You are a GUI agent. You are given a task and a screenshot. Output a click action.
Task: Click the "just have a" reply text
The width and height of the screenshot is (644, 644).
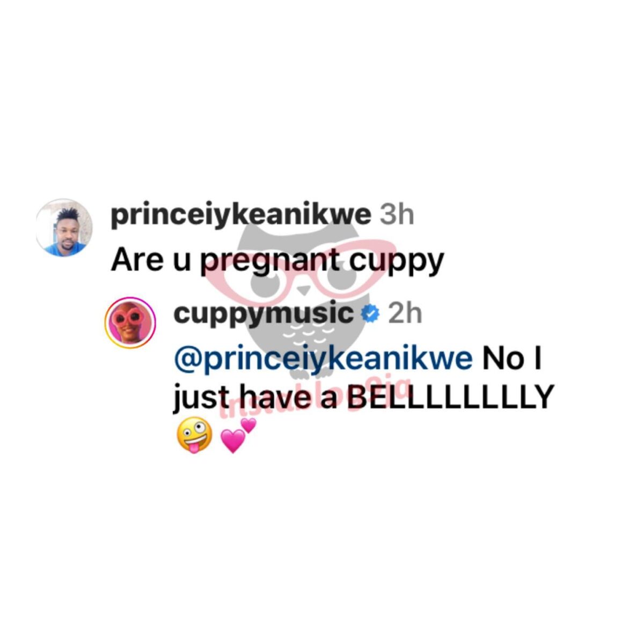[x=255, y=399]
